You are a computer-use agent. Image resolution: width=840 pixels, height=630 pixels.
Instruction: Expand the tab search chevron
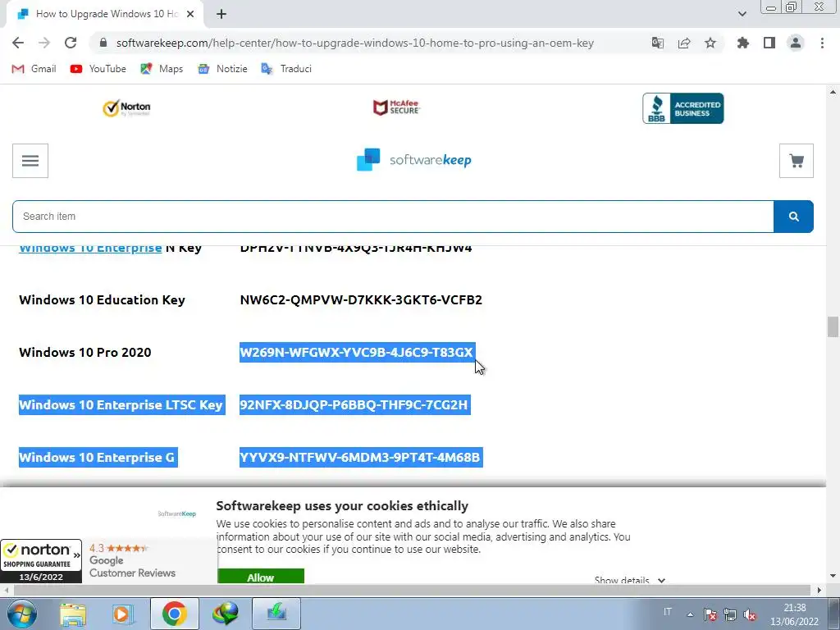pyautogui.click(x=742, y=14)
